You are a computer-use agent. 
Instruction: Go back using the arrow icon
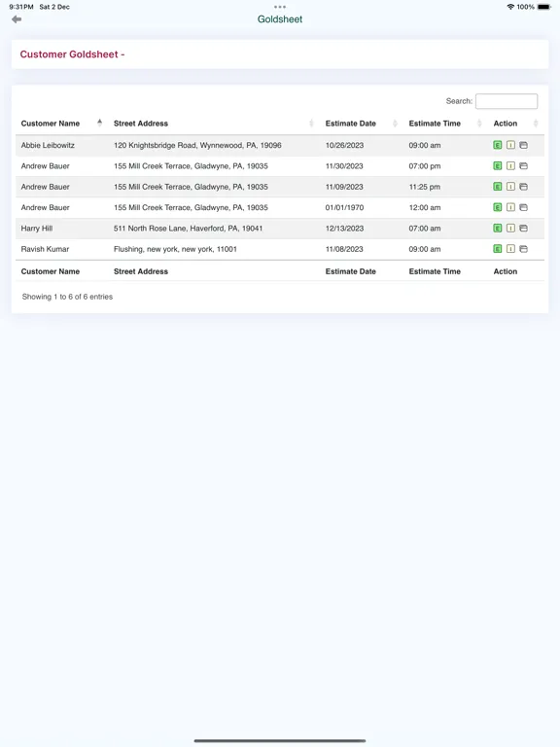17,19
